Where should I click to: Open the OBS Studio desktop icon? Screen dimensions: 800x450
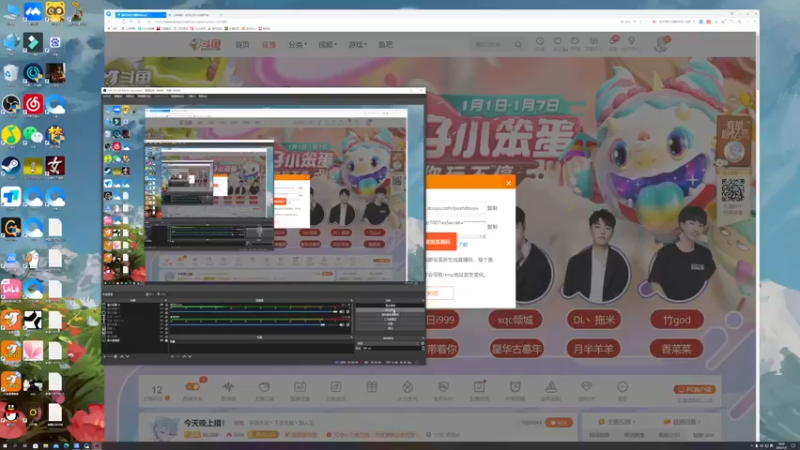point(11,104)
